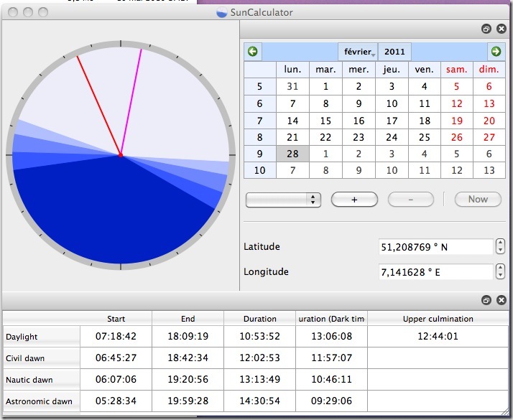The image size is (513, 420).
Task: Close the calendar panel
Action: coord(502,29)
